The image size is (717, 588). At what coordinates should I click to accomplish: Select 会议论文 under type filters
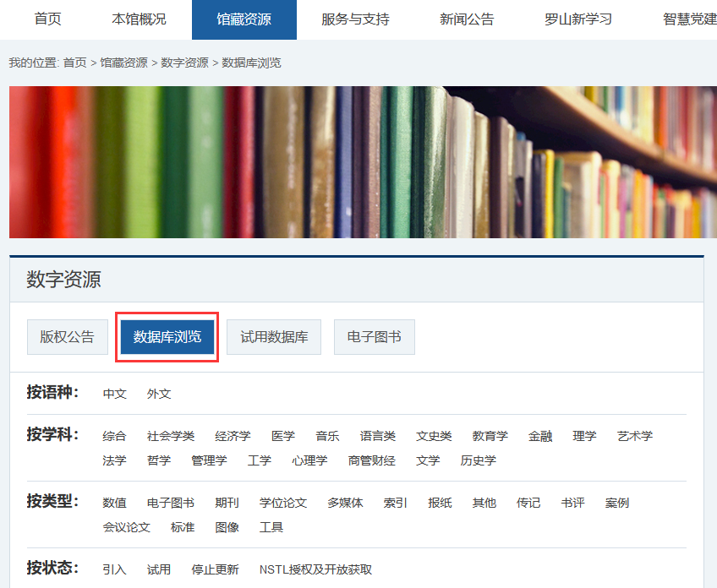coord(126,527)
